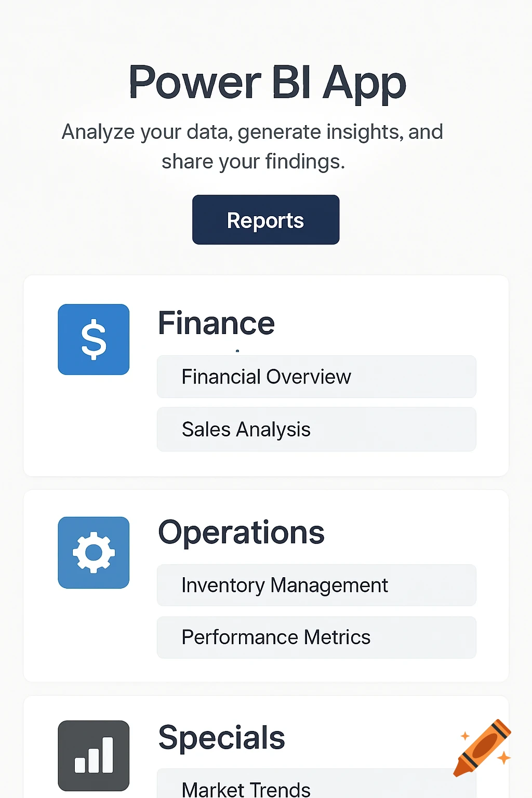Viewport: 532px width, 798px height.
Task: Select the Operations section heading
Action: coord(242,532)
